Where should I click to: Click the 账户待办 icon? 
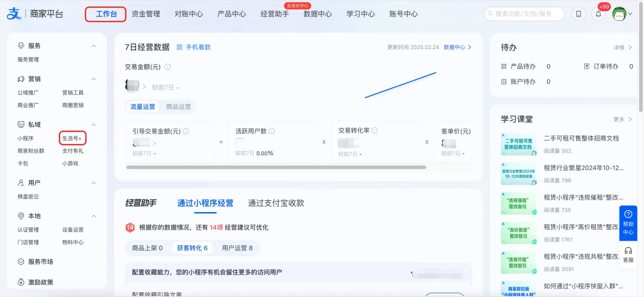coord(504,82)
